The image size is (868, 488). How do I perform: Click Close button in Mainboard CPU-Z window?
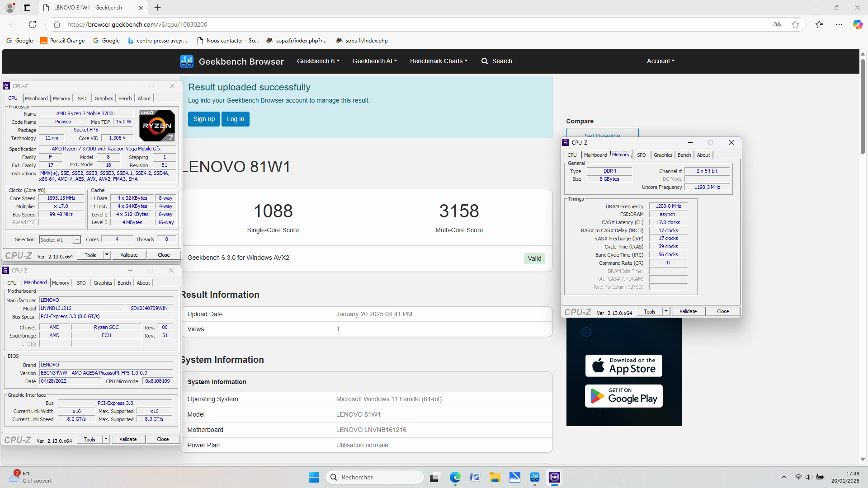tap(163, 439)
